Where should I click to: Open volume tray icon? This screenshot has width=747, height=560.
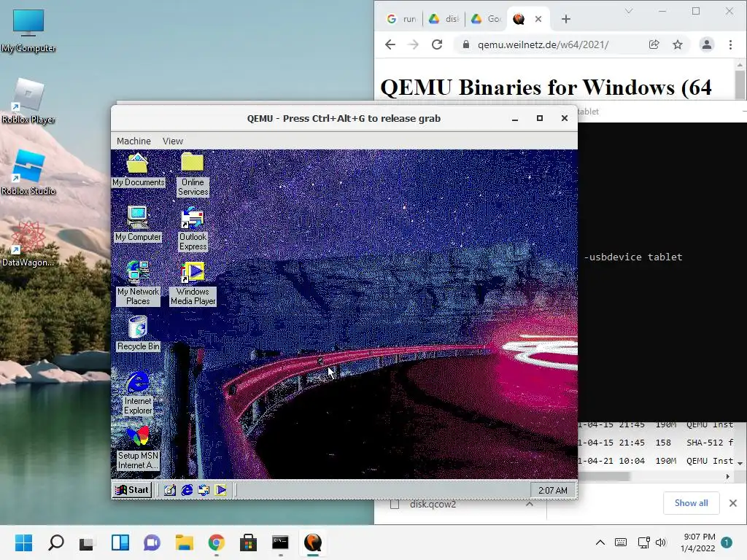click(660, 542)
